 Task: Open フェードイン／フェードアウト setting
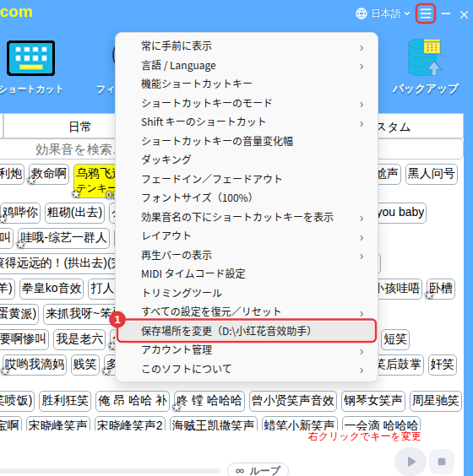[247, 179]
